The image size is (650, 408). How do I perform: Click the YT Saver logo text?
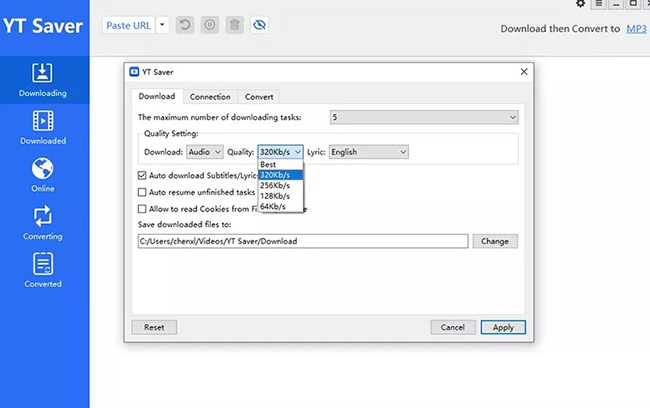43,26
